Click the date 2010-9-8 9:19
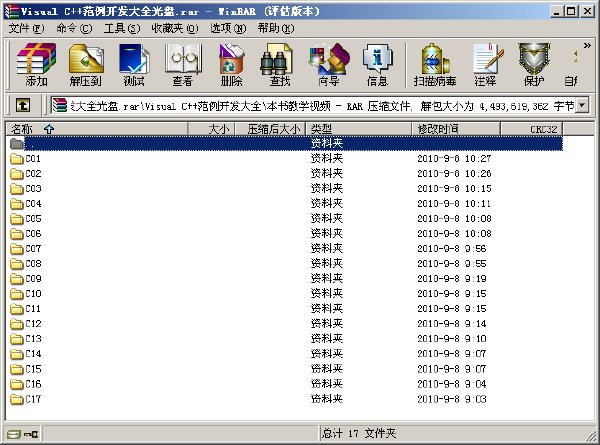This screenshot has width=600, height=445. point(452,279)
